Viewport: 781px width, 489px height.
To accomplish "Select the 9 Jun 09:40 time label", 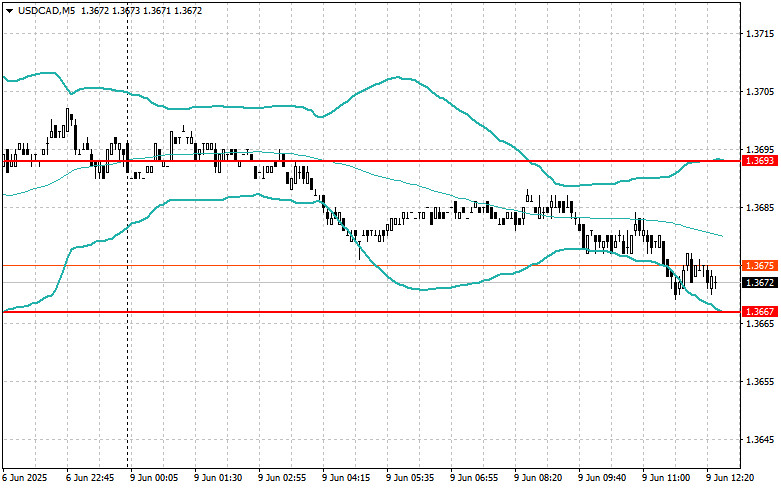I will tap(602, 478).
